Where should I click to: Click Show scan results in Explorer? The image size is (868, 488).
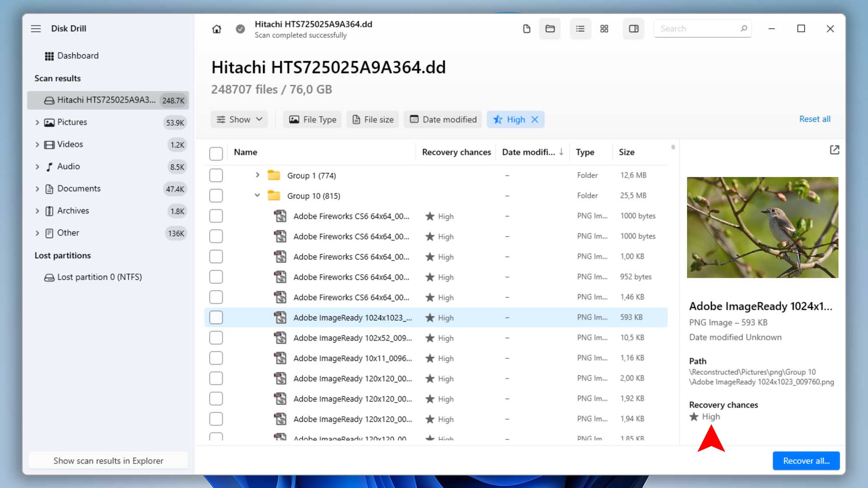pos(108,461)
